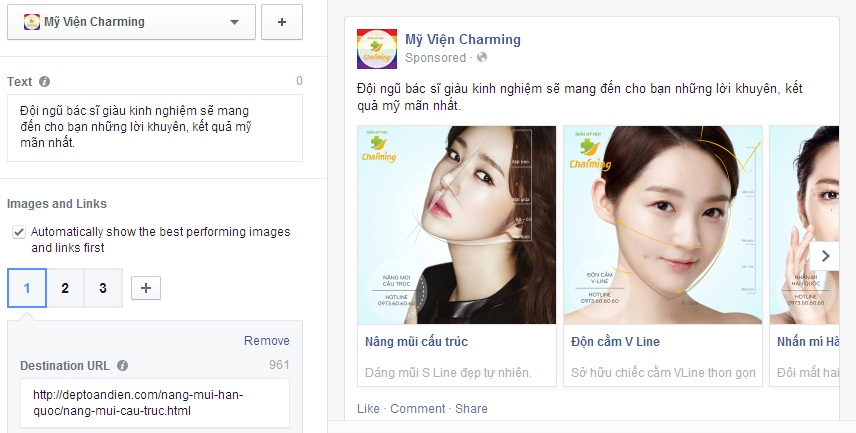The width and height of the screenshot is (856, 433).
Task: Add another carousel card with plus button
Action: point(146,288)
